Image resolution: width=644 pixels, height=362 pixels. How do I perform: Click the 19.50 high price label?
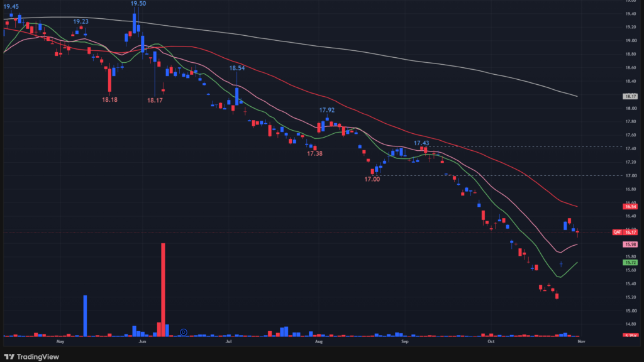coord(138,4)
